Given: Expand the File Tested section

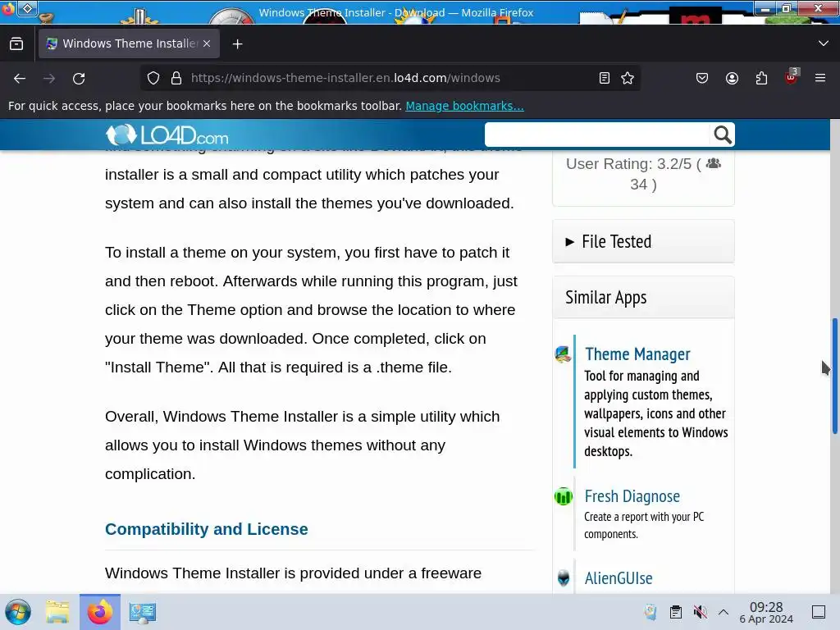Looking at the screenshot, I should [643, 242].
